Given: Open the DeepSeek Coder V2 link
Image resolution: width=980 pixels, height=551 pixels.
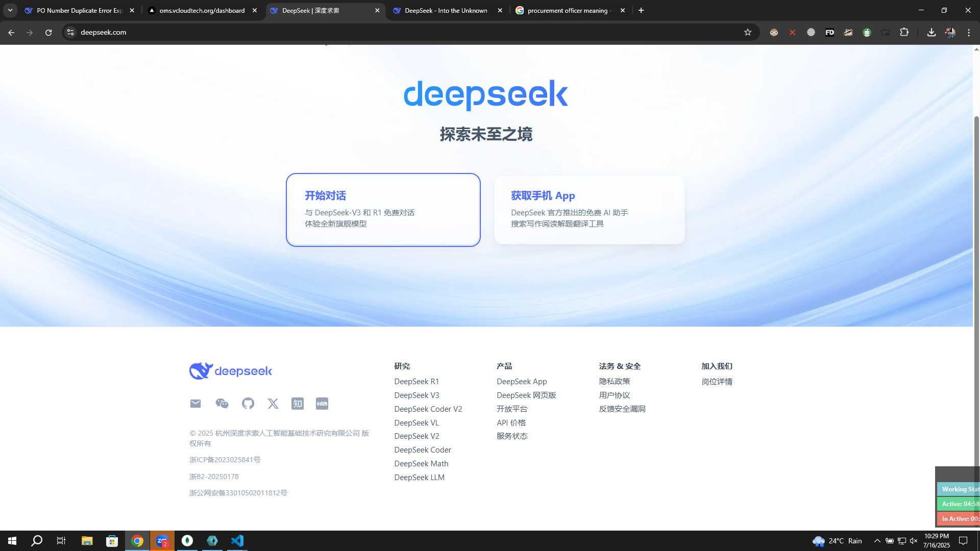Looking at the screenshot, I should (x=428, y=409).
